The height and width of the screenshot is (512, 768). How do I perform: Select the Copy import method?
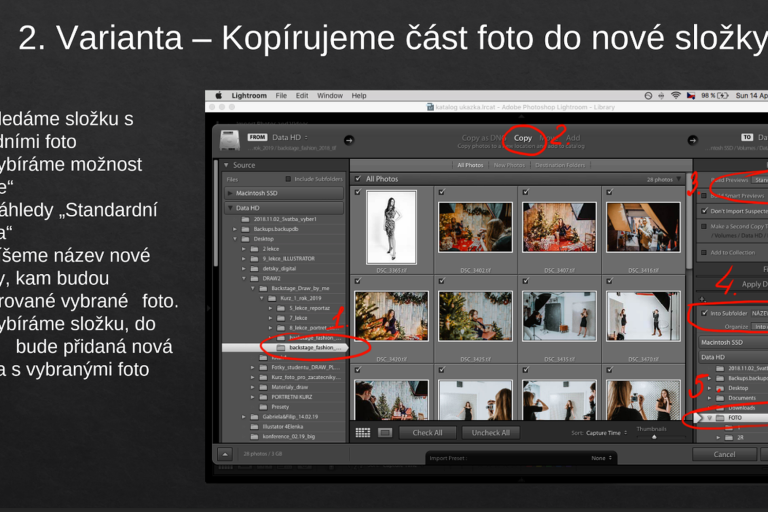(523, 138)
